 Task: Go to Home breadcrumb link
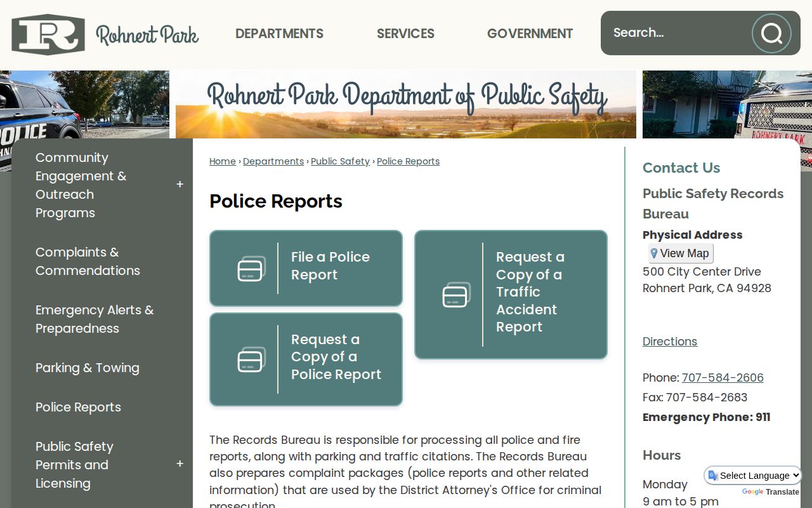pyautogui.click(x=223, y=161)
